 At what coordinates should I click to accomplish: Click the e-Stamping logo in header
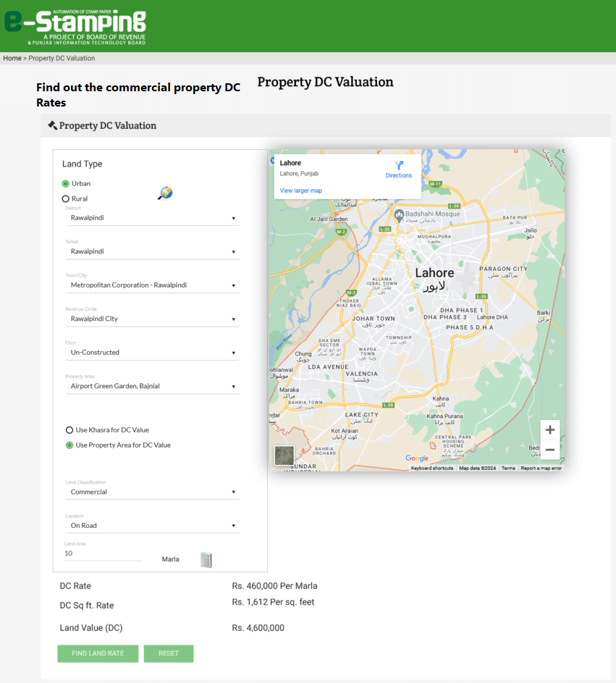click(75, 27)
